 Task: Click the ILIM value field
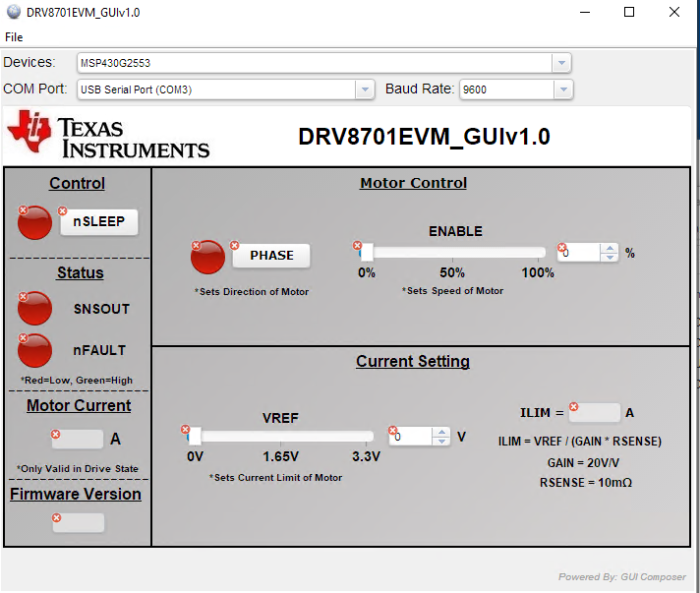tap(595, 413)
